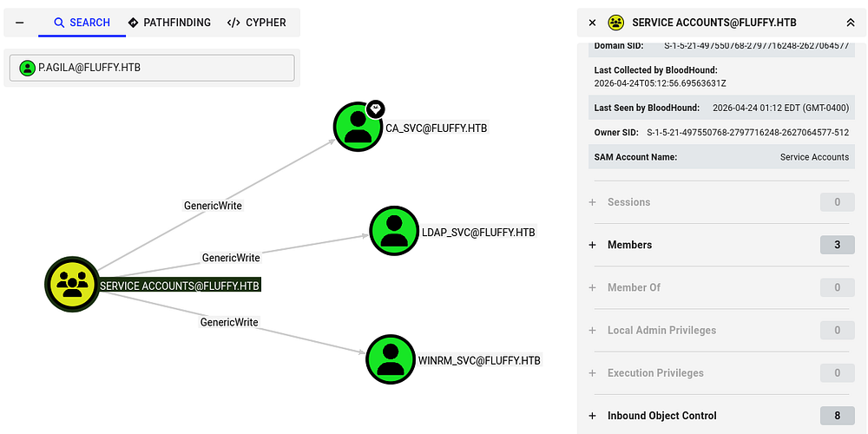
Task: Click the high-value badge on CA_SVC node
Action: pyautogui.click(x=375, y=108)
